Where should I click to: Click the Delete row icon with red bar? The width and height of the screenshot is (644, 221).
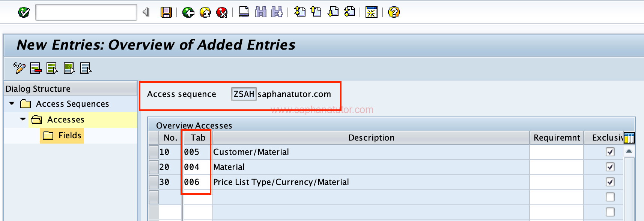[36, 68]
